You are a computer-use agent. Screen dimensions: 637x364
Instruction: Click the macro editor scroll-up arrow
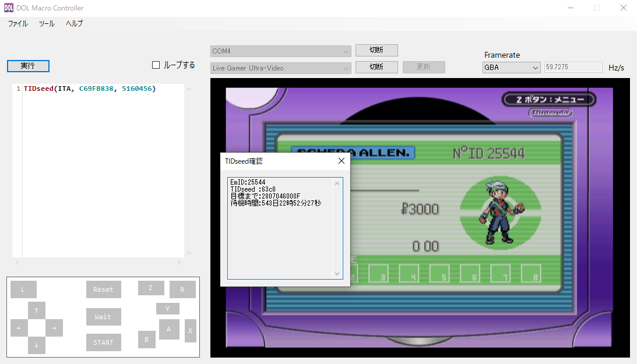(189, 89)
